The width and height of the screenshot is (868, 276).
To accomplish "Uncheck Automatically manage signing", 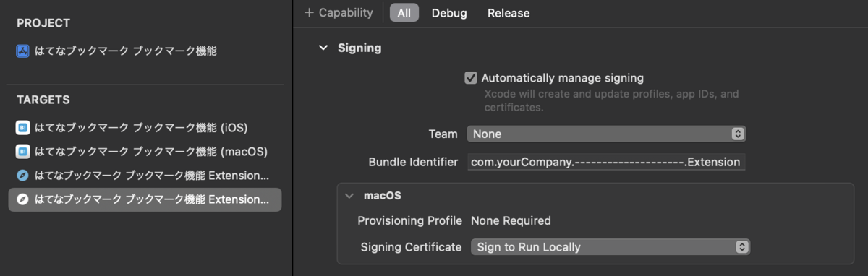I will point(471,78).
